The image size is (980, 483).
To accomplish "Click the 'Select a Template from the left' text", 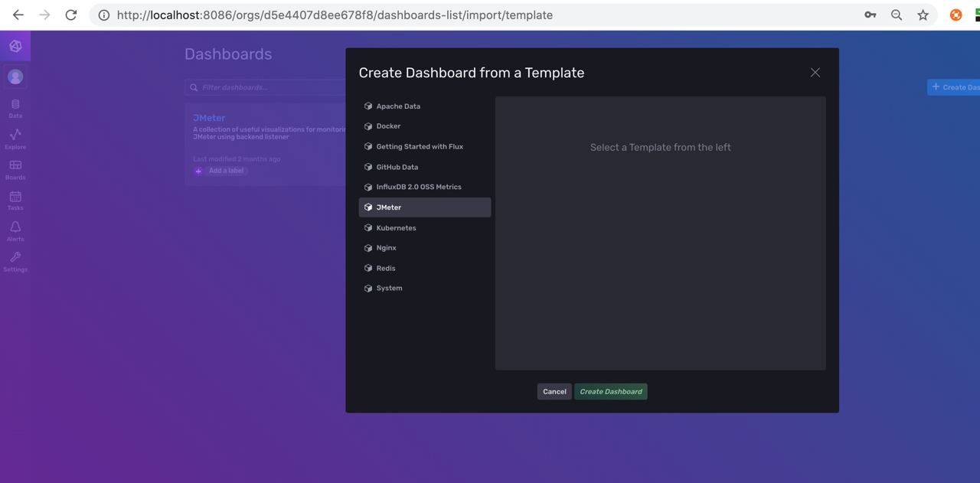I will tap(661, 147).
